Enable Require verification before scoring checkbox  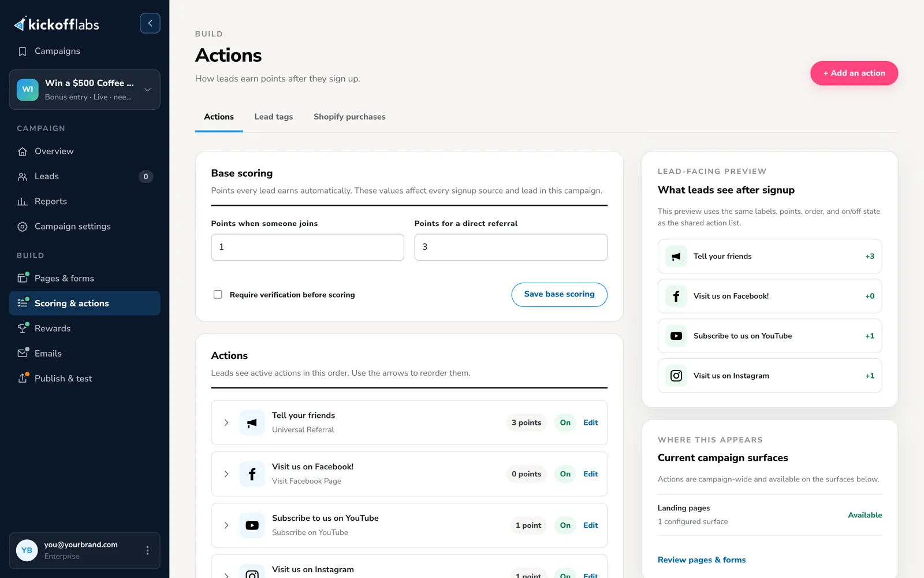pos(218,295)
